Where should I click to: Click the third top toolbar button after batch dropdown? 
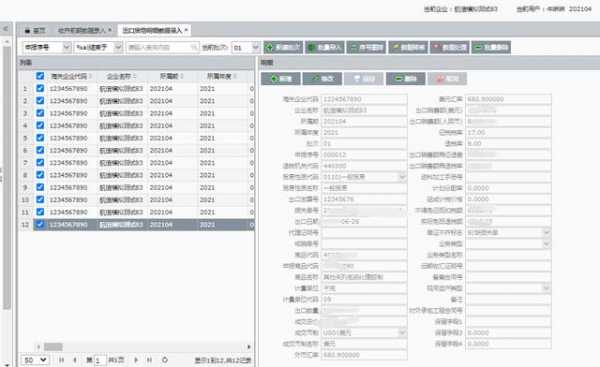coord(367,47)
